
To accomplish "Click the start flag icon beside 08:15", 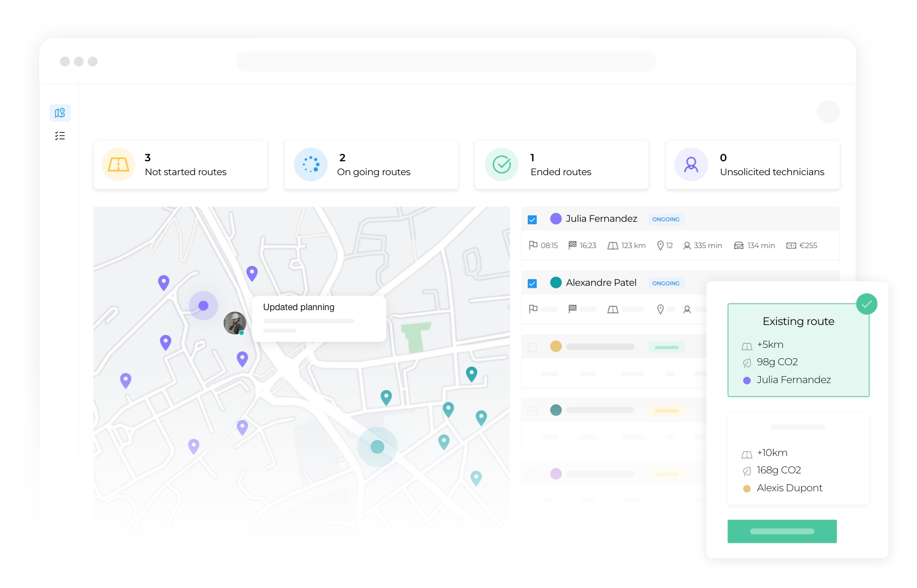I will tap(533, 245).
